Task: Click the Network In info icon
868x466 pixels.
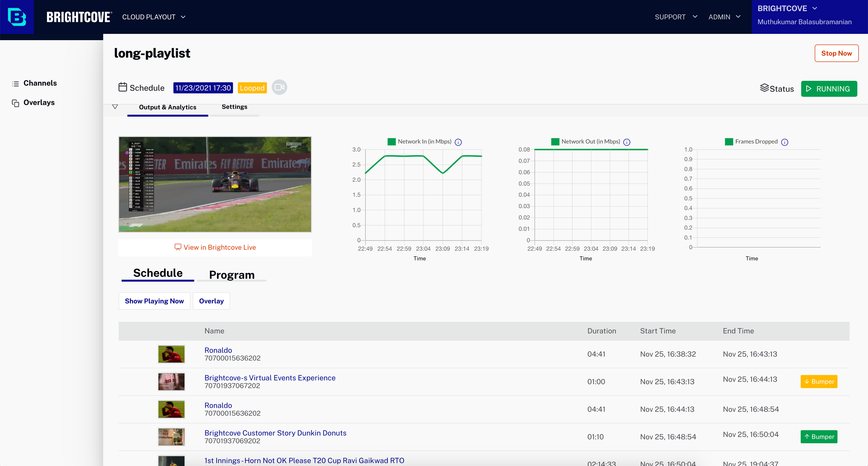Action: (x=458, y=142)
